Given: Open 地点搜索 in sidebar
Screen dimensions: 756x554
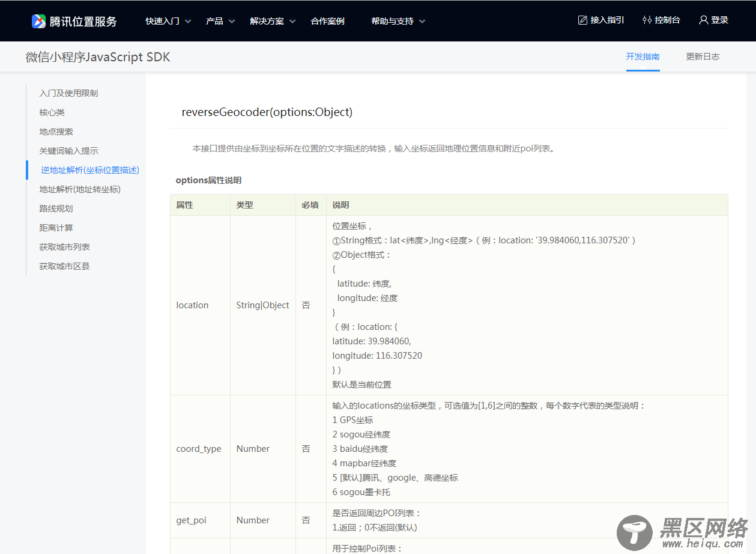Looking at the screenshot, I should [x=56, y=132].
